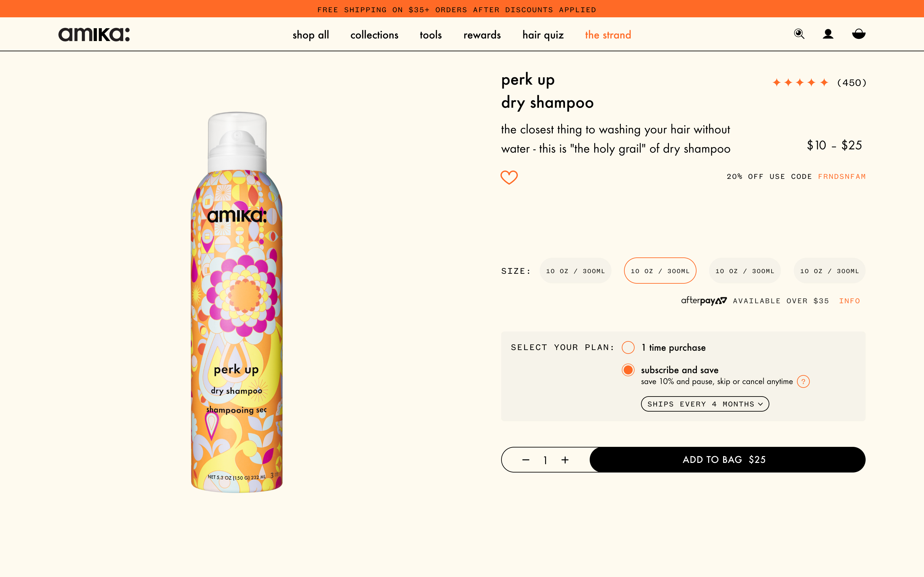Open the shop all menu

click(311, 35)
